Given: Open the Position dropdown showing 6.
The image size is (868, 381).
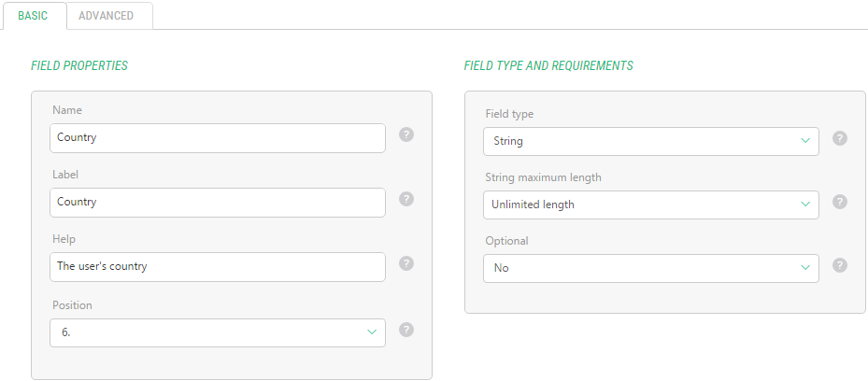Looking at the screenshot, I should (217, 332).
